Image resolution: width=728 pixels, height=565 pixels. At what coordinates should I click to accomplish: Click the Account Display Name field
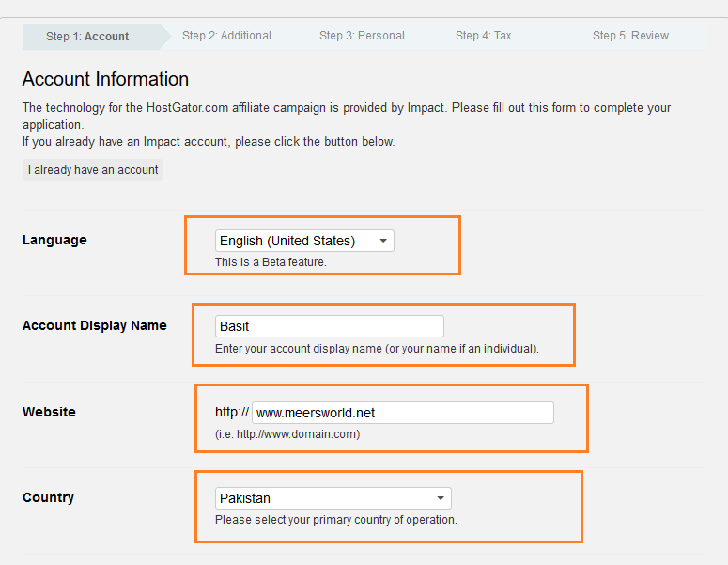click(330, 326)
